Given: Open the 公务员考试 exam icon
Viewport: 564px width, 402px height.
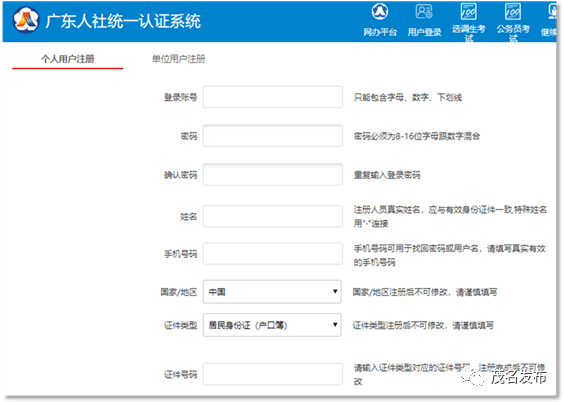Looking at the screenshot, I should coord(513,12).
